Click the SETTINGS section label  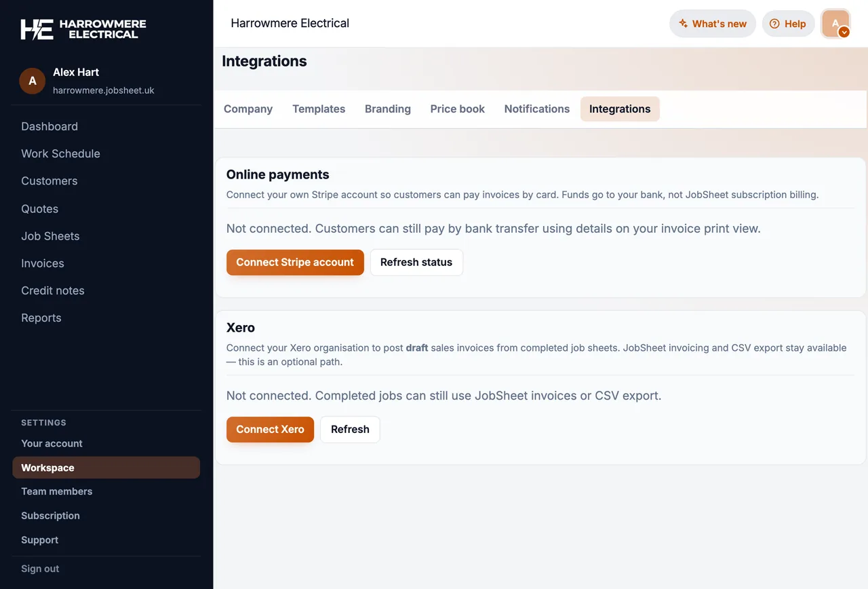click(43, 423)
